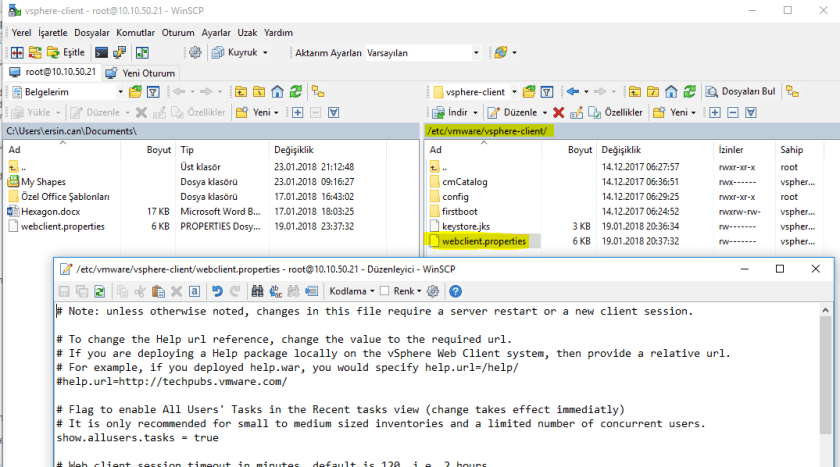Screen dimensions: 840x467
Task: Click the Find binoculars icon in editor
Action: 256,292
